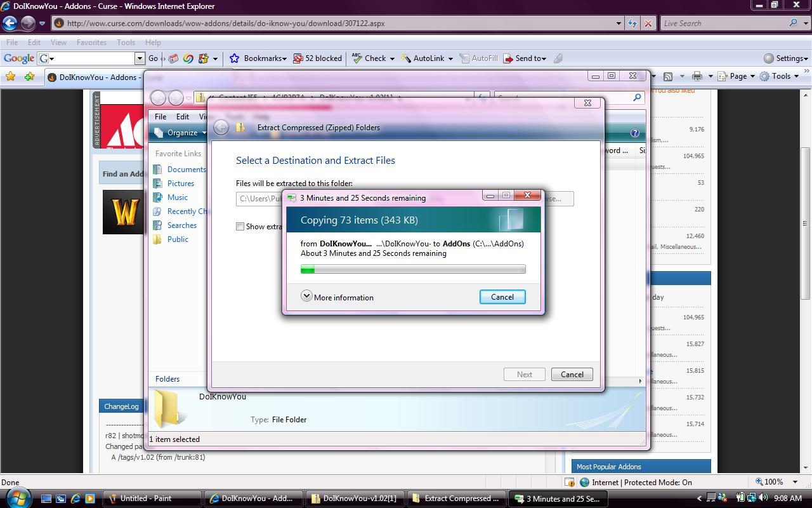Viewport: 812px width, 508px height.
Task: Open Internet Explorer Tools menu
Action: pos(126,43)
